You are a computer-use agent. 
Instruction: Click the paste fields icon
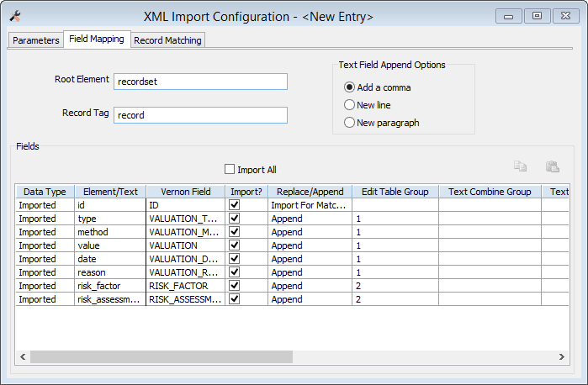point(553,166)
